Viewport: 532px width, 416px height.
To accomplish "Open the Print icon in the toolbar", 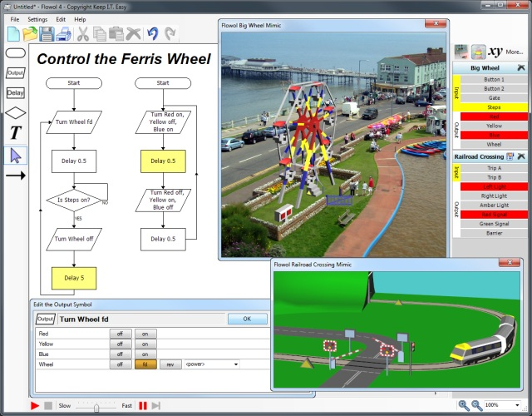I will 64,34.
